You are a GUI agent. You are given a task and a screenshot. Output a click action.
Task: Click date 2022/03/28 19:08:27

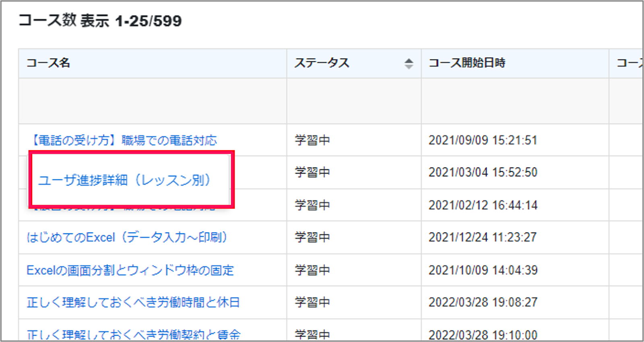pyautogui.click(x=483, y=302)
